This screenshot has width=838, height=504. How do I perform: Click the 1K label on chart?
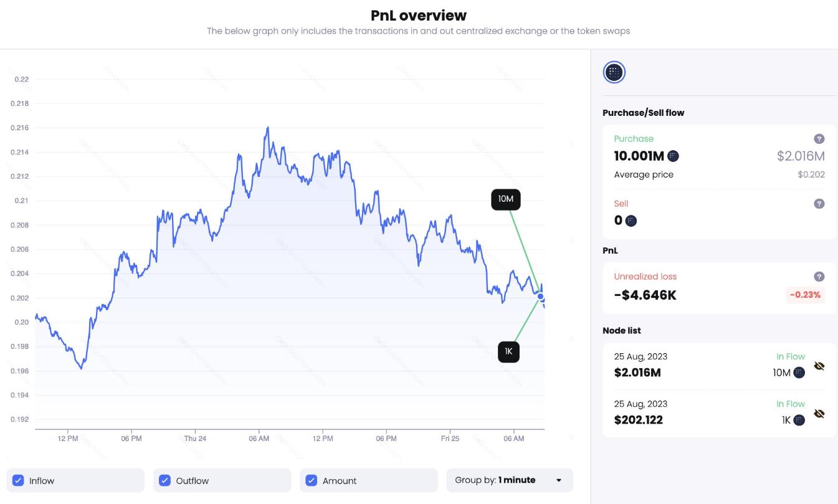tap(508, 351)
